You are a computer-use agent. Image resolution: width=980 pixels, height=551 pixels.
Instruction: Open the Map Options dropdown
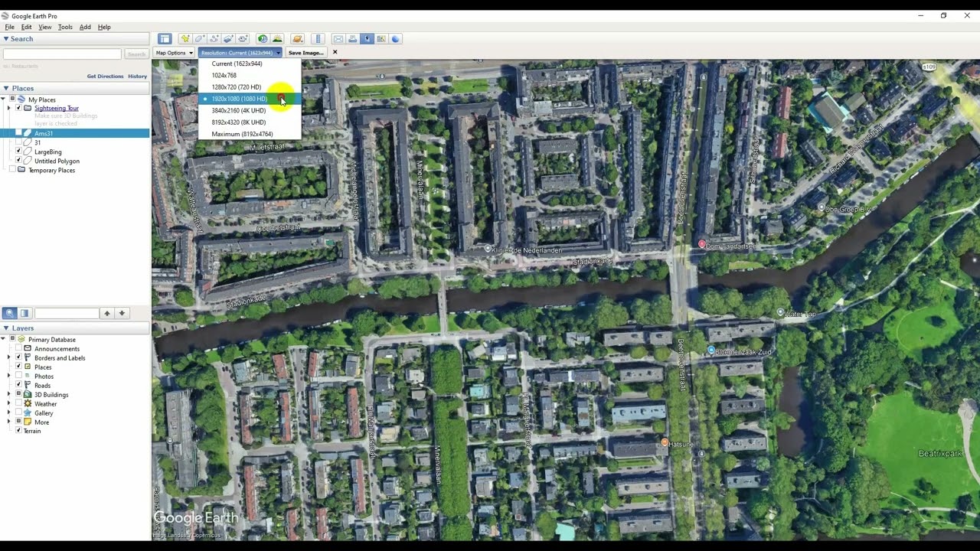click(x=174, y=53)
